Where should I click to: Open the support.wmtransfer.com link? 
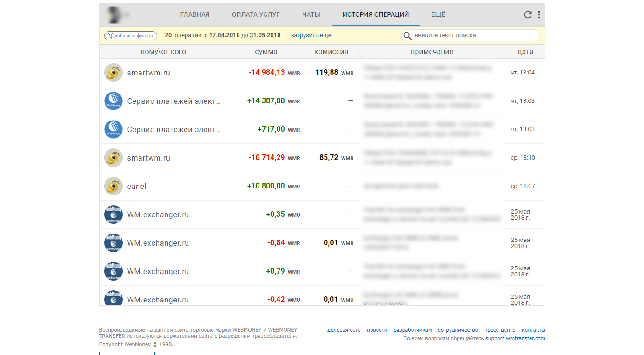pos(514,338)
